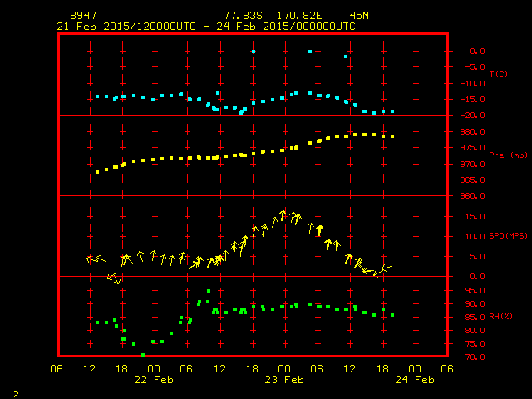Screen dimensions: 532x399
Task: Select the -15.0 temperature tick label
Action: point(473,100)
